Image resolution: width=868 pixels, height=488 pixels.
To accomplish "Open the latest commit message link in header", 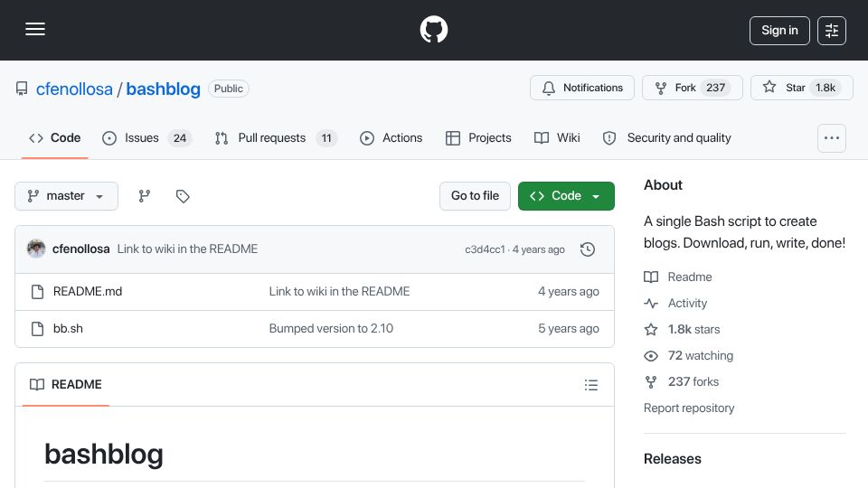I will click(x=188, y=249).
